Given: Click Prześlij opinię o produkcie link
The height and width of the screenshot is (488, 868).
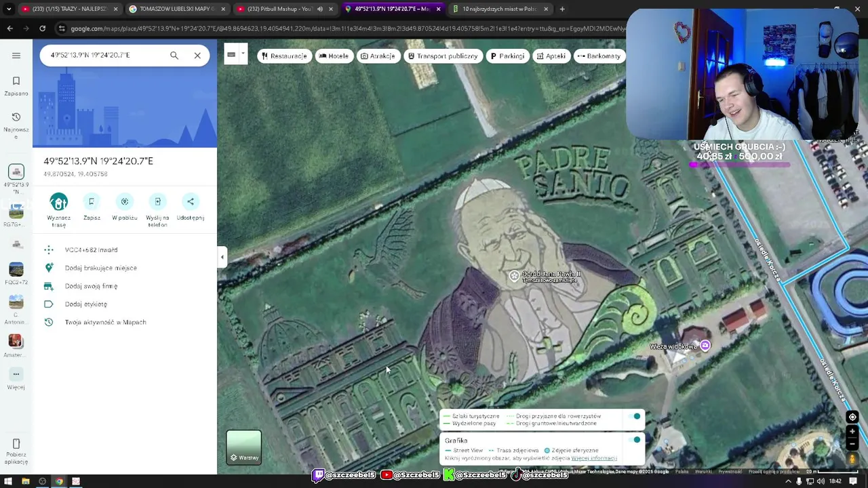Looking at the screenshot, I should point(774,472).
